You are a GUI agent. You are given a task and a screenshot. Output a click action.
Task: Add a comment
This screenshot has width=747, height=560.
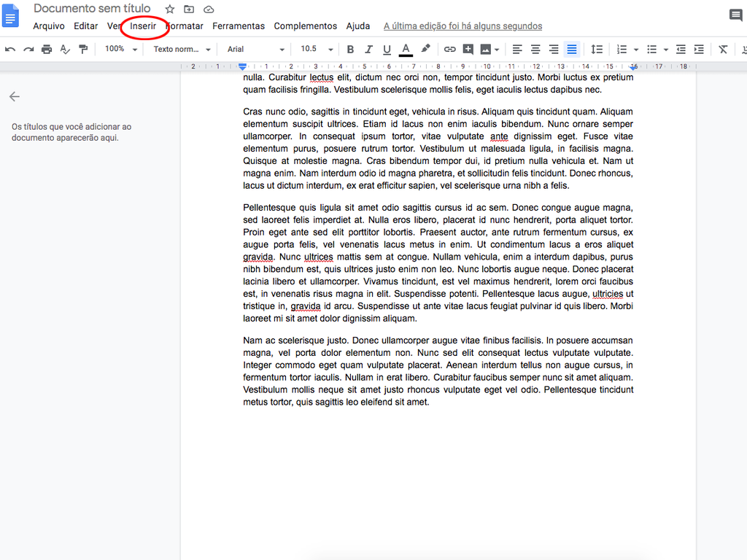468,49
